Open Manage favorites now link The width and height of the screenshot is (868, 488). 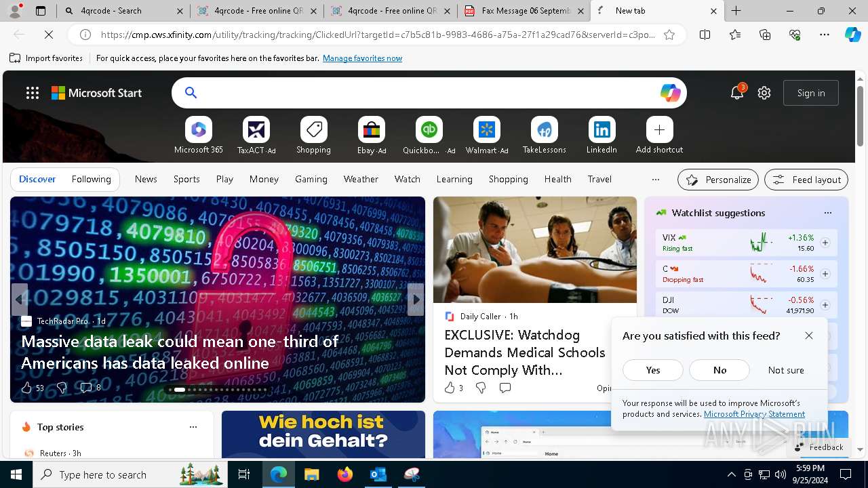tap(362, 58)
